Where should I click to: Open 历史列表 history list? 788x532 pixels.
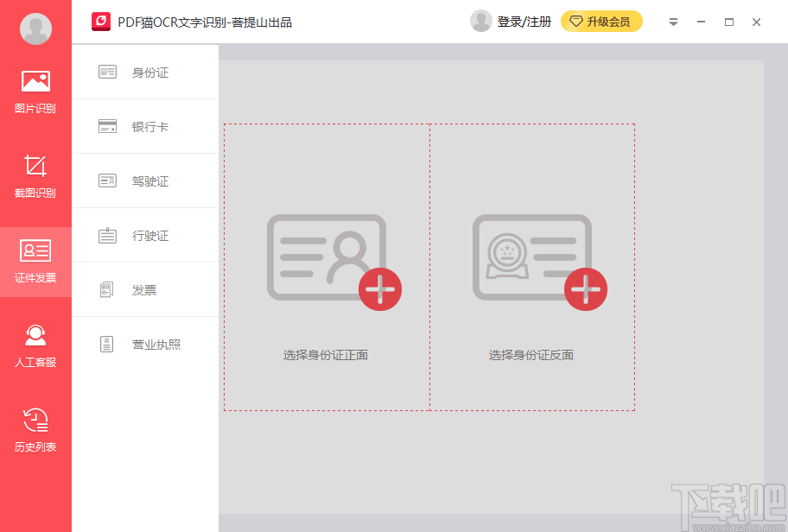pos(35,431)
